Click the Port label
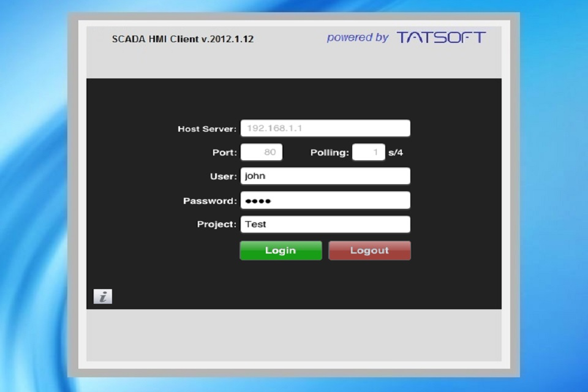This screenshot has width=588, height=392. (225, 153)
